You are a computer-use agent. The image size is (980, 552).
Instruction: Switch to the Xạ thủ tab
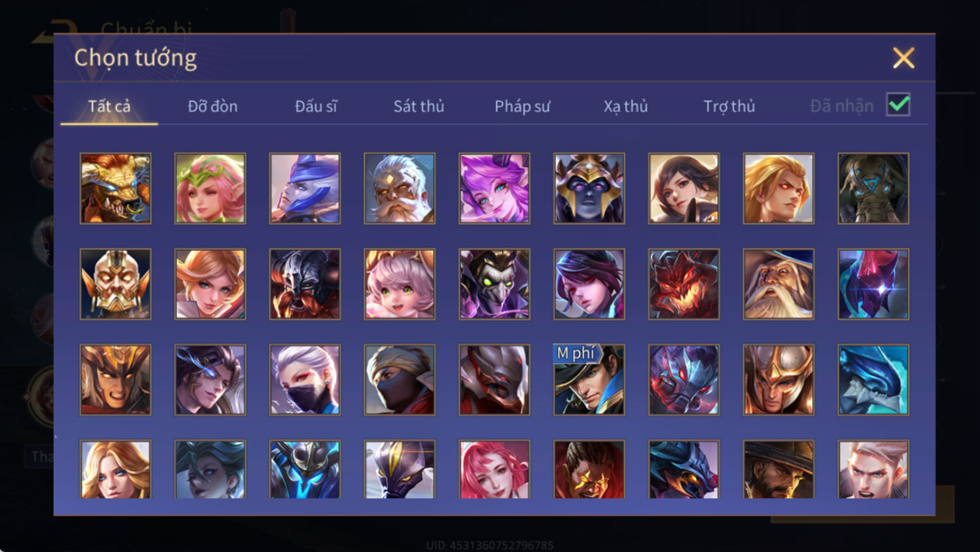point(625,106)
